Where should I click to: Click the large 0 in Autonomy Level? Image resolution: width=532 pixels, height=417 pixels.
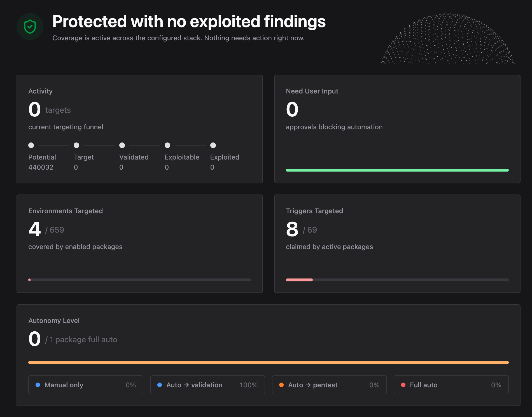(x=35, y=339)
